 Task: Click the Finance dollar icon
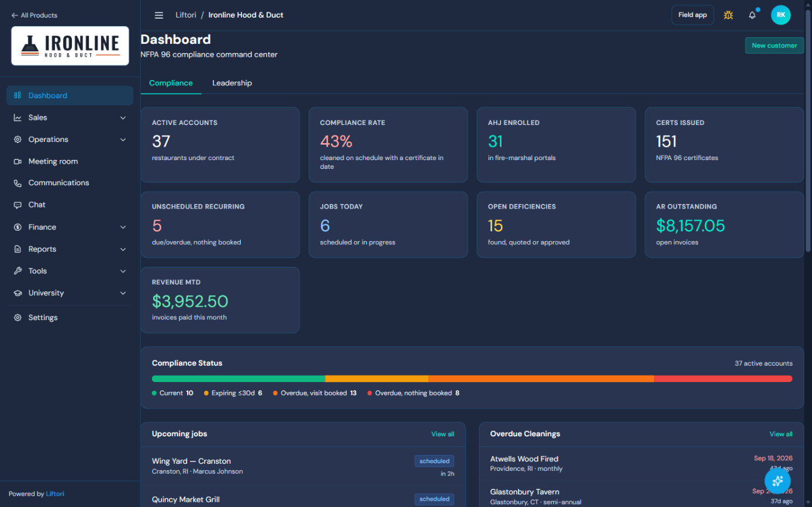18,227
